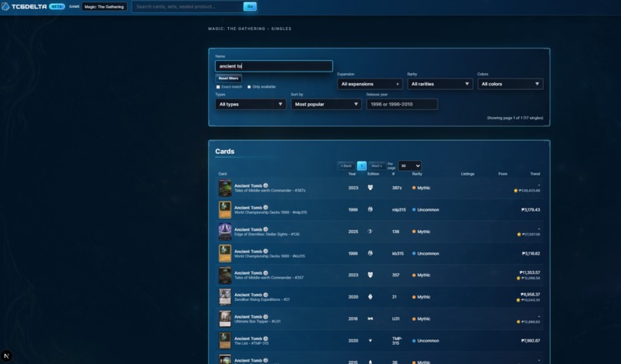Click the star icon in the #357 trend cell

click(519, 278)
